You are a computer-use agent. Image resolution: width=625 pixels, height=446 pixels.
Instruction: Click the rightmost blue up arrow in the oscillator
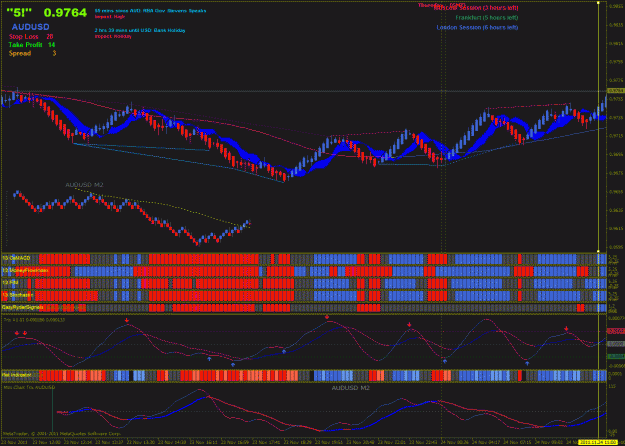coord(527,363)
